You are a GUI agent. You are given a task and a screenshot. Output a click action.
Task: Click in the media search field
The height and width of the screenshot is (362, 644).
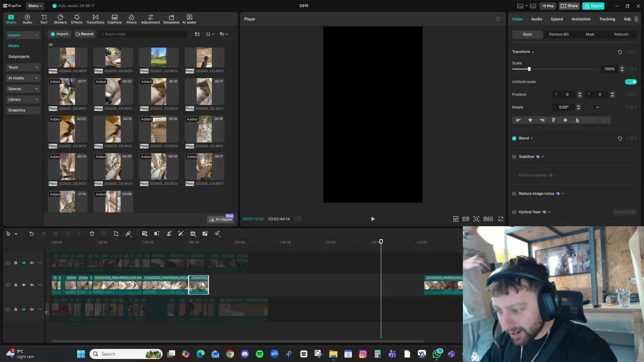click(142, 34)
